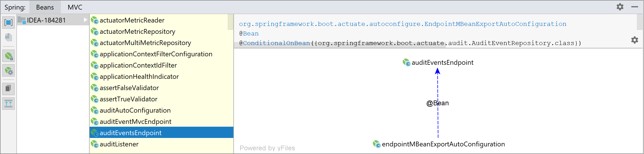Hide the Spring tool window with the dash icon
This screenshot has height=154, width=644.
tap(634, 7)
